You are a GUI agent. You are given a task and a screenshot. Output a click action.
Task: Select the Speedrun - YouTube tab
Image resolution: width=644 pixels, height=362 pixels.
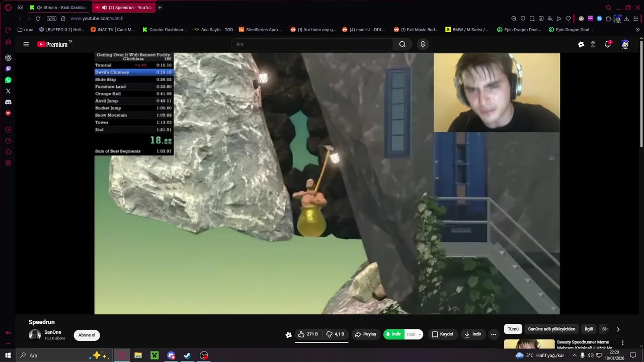pos(125,8)
